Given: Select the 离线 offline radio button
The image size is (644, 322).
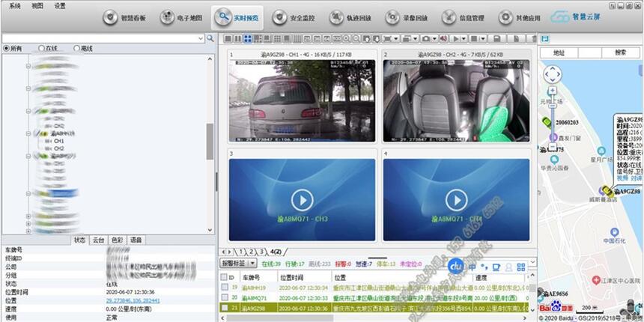Looking at the screenshot, I should pos(76,49).
